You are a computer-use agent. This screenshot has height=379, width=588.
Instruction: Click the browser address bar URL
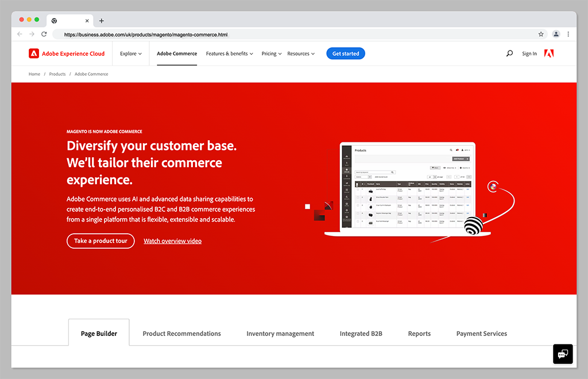(x=146, y=34)
